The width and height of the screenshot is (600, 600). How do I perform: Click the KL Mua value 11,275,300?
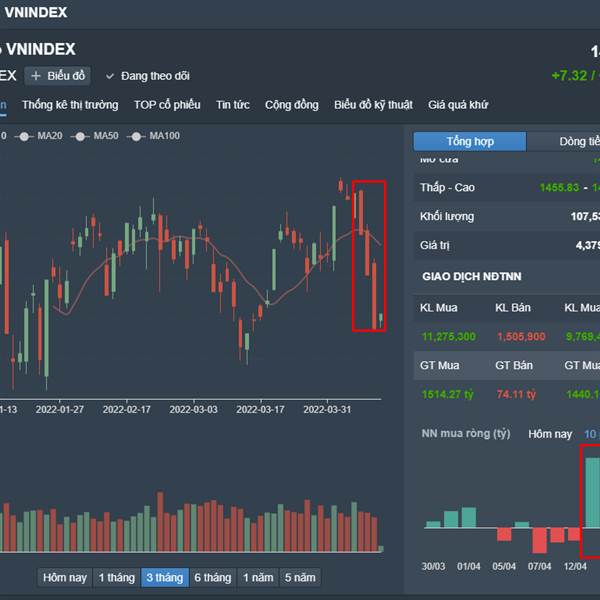point(448,336)
